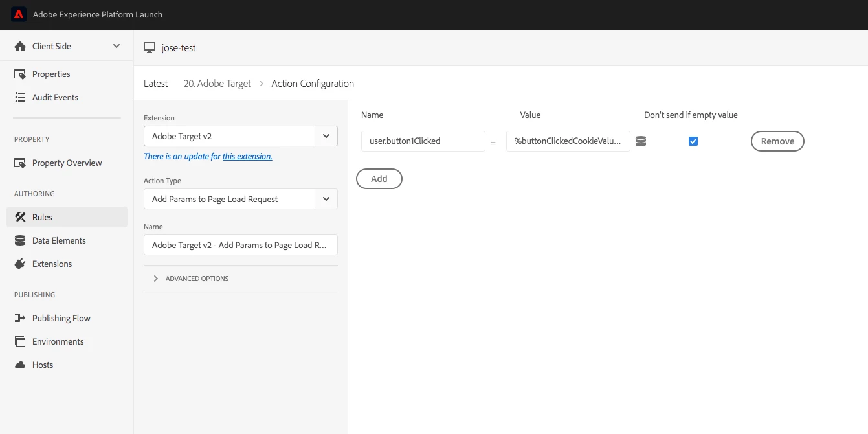Click the Environments window icon

coord(20,341)
